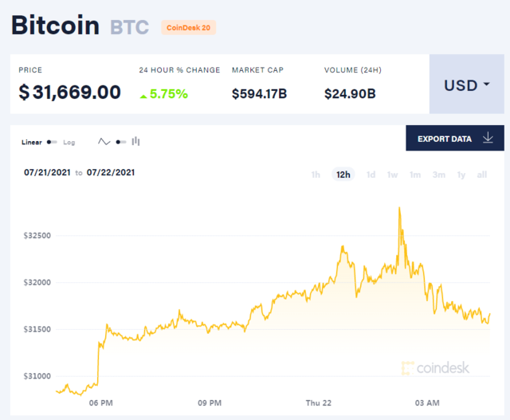Click the candlestick chart icon

[x=136, y=142]
